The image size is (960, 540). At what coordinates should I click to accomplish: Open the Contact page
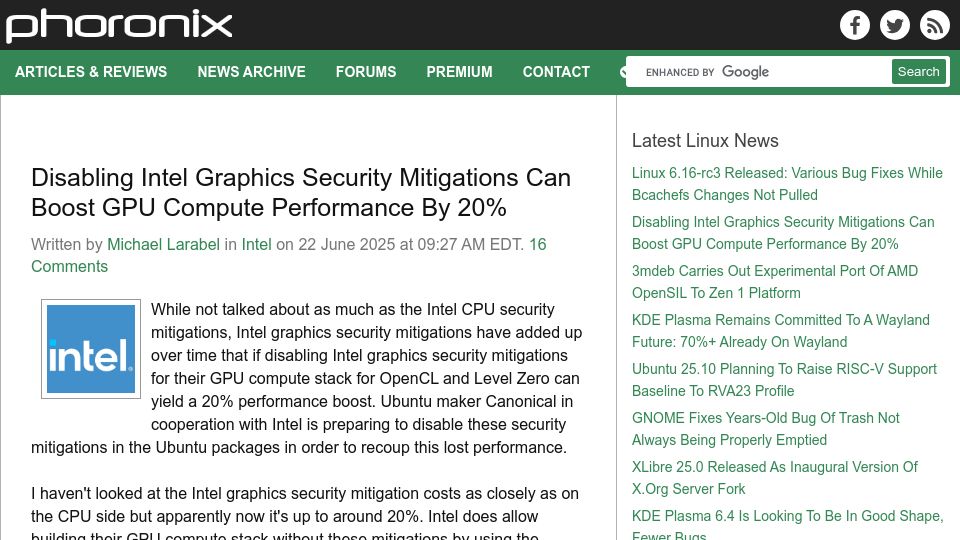point(556,72)
